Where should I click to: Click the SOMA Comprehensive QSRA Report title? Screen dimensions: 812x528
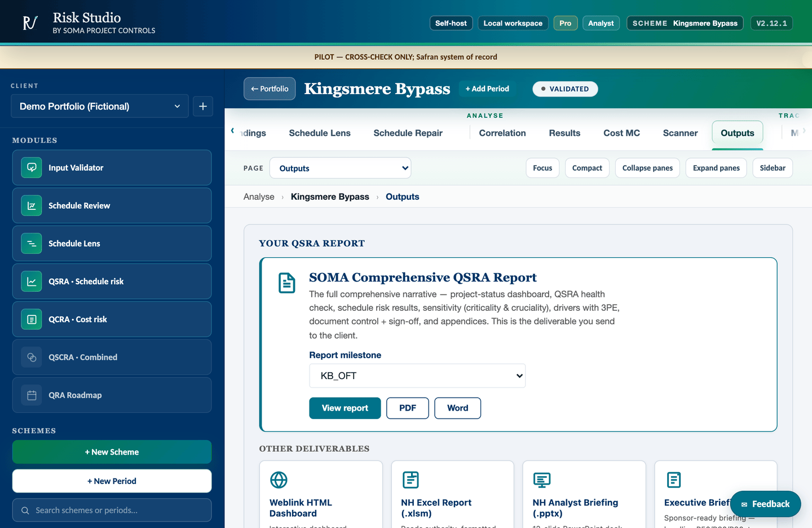tap(423, 278)
